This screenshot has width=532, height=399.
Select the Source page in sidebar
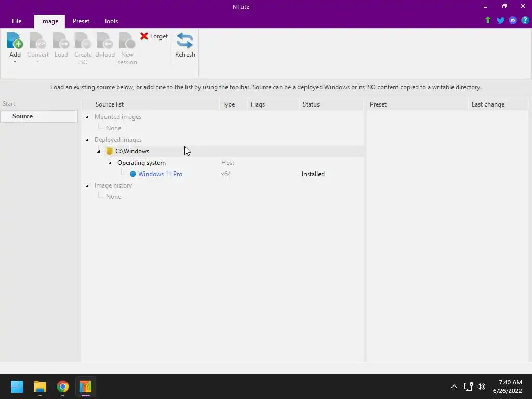[39, 116]
